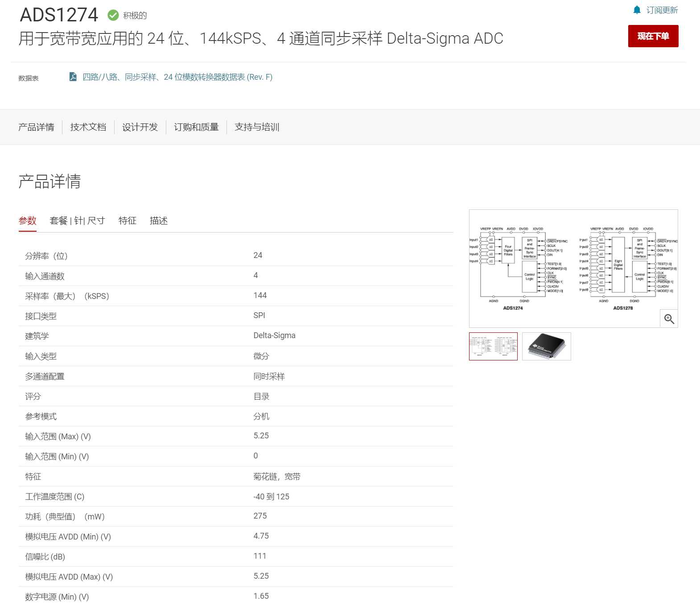
Task: Click the 分辨率（位）parameter row label
Action: (46, 256)
